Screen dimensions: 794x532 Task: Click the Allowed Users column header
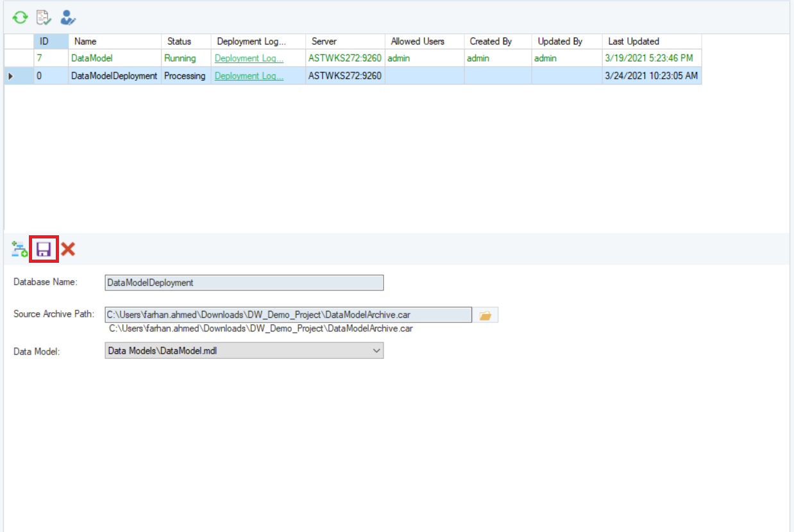[418, 42]
